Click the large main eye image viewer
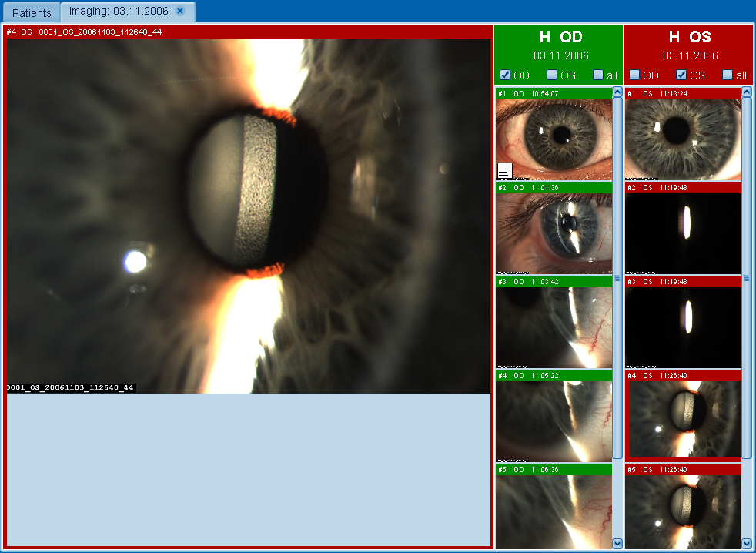 [x=248, y=216]
